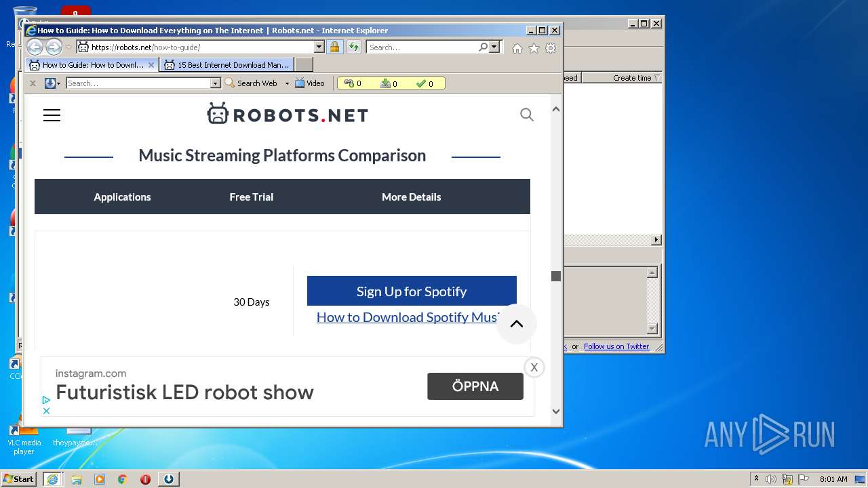Expand the Search Web options arrow
The width and height of the screenshot is (868, 488).
coord(287,83)
